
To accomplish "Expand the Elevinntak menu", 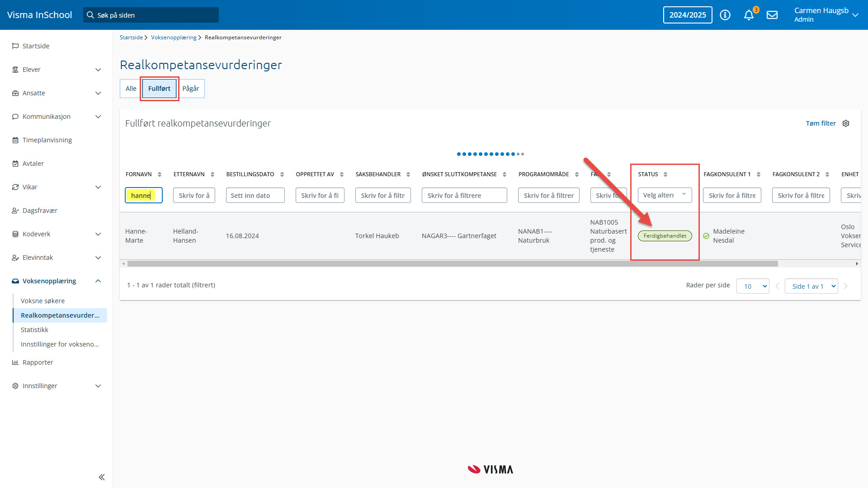I will (98, 258).
